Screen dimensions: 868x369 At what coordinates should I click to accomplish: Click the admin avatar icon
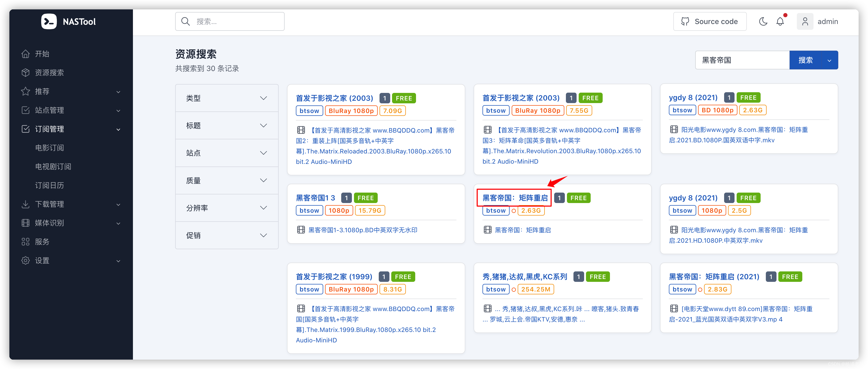click(805, 21)
